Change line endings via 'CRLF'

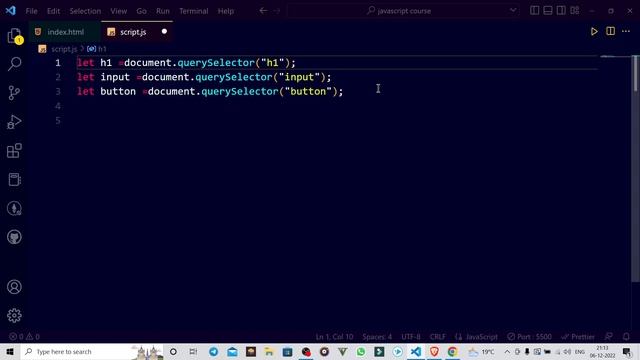pos(438,337)
